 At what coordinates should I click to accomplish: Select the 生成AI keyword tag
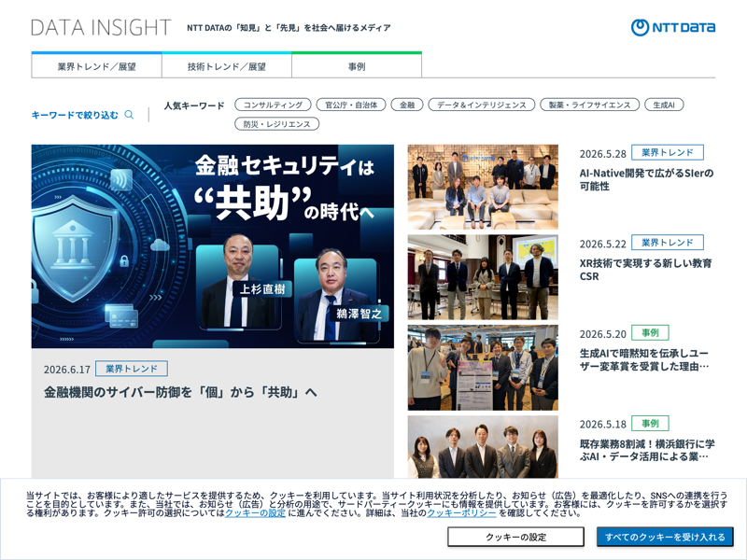tap(664, 105)
